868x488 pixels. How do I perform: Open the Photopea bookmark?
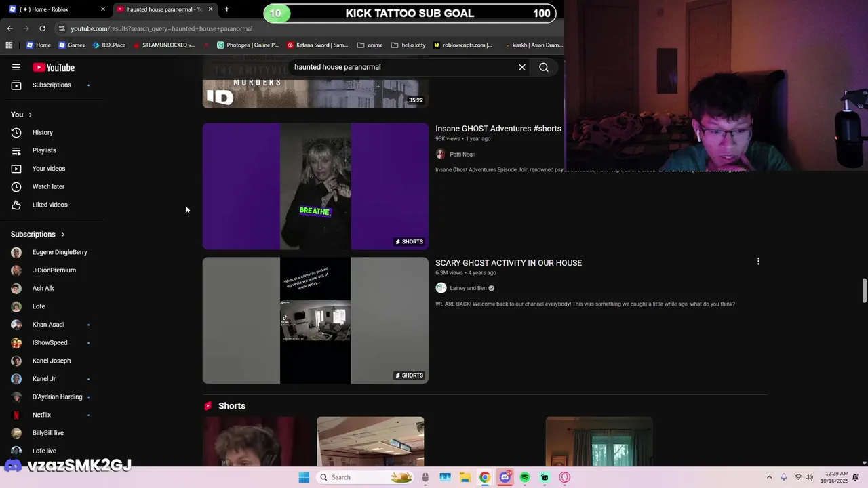(248, 45)
